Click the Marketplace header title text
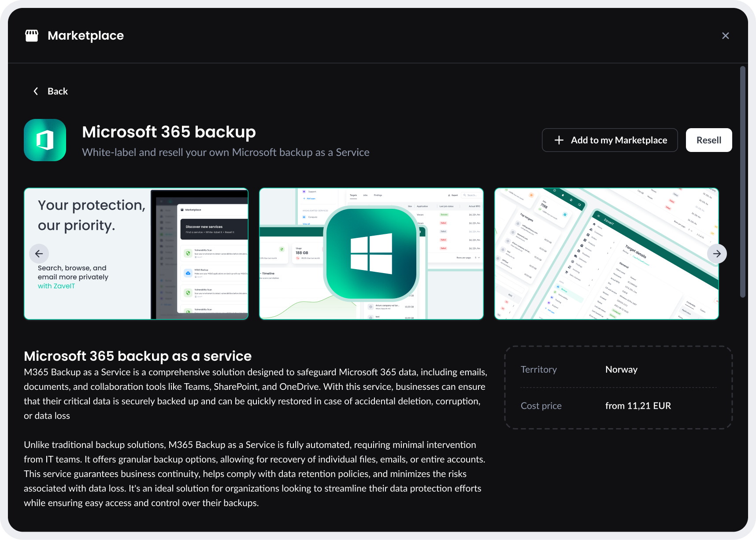 pos(85,36)
